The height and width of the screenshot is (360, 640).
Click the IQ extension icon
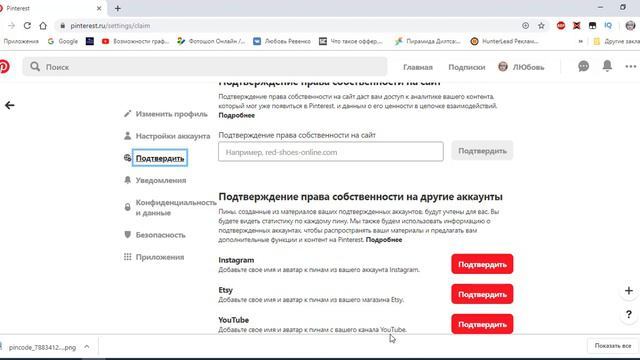608,26
